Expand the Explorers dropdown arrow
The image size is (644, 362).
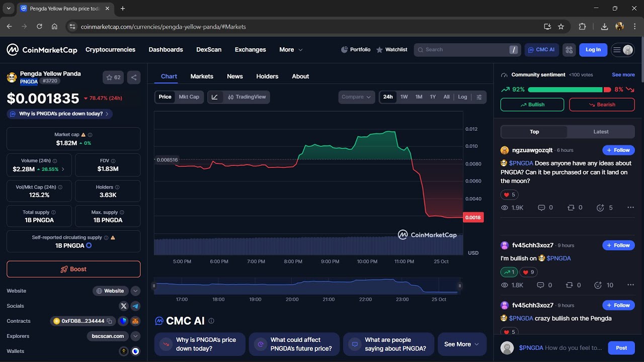[x=135, y=336]
